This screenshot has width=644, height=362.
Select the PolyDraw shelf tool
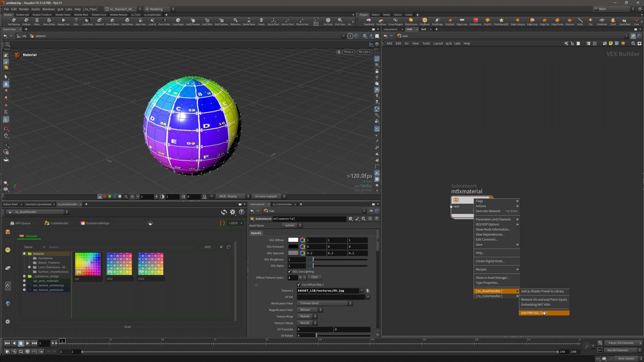pyautogui.click(x=381, y=21)
